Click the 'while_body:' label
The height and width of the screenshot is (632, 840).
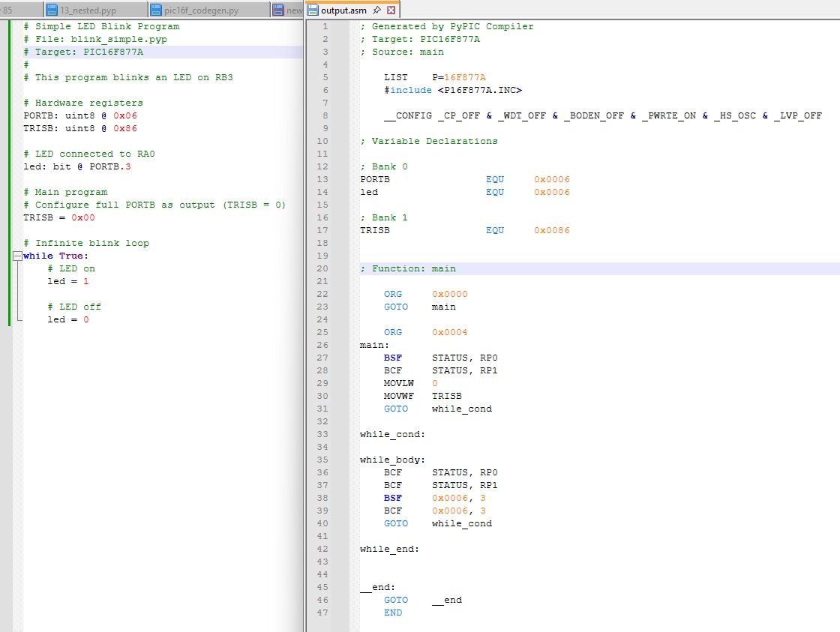click(x=393, y=460)
